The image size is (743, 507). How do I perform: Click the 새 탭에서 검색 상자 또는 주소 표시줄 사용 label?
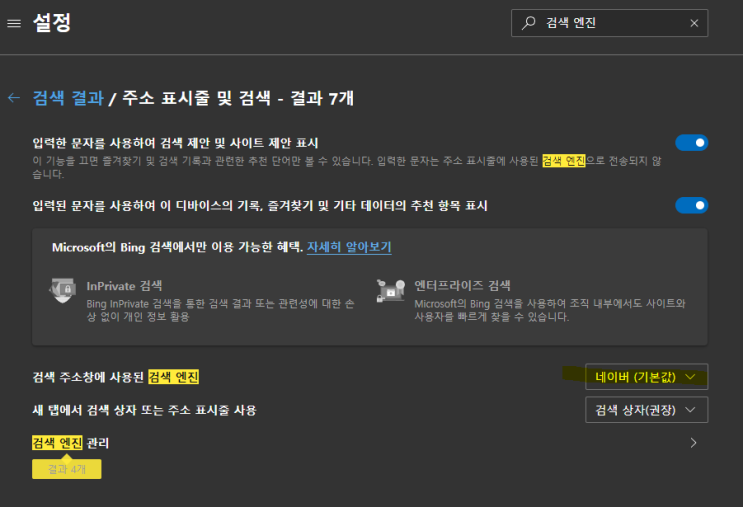(x=144, y=410)
